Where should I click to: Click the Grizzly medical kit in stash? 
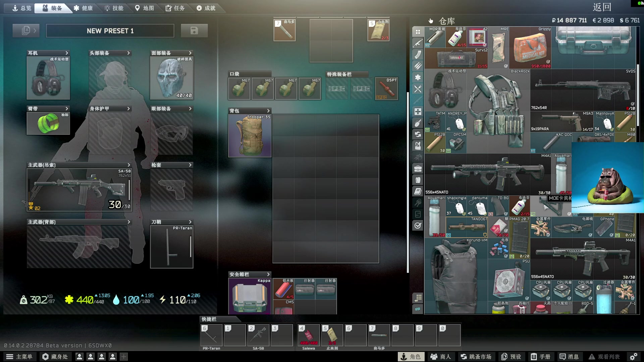[530, 48]
